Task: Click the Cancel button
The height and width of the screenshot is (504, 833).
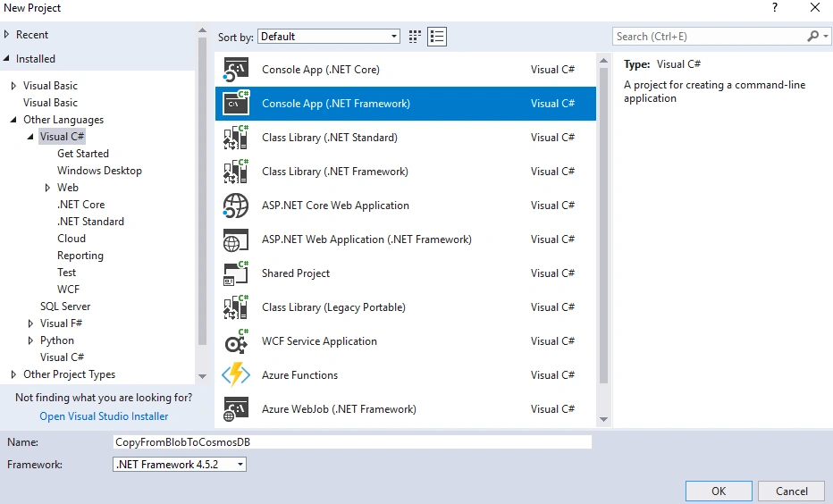Action: pyautogui.click(x=791, y=491)
